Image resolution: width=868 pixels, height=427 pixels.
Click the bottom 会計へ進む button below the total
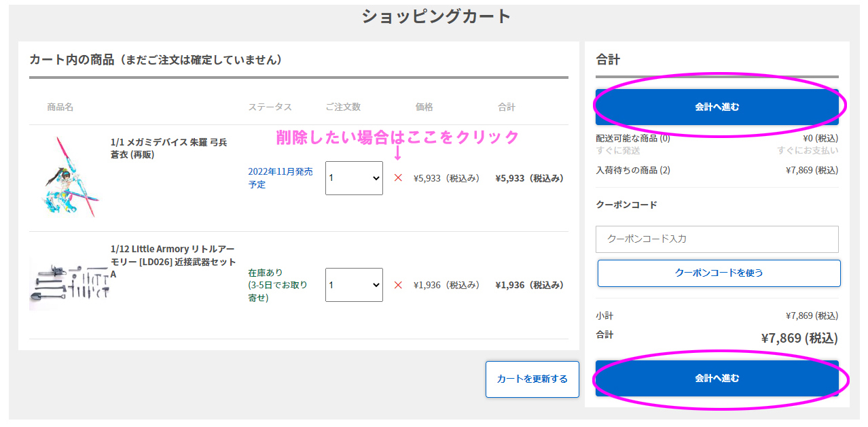click(717, 378)
